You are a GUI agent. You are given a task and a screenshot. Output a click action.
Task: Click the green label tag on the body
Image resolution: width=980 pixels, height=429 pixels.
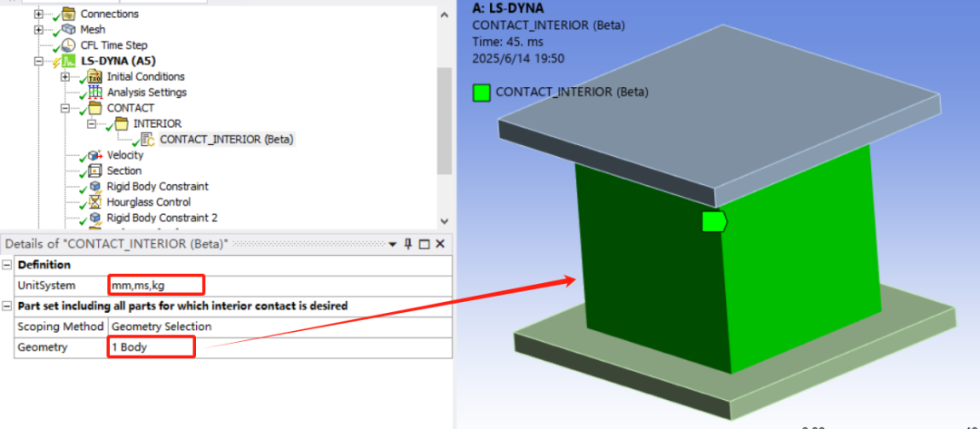(x=714, y=221)
